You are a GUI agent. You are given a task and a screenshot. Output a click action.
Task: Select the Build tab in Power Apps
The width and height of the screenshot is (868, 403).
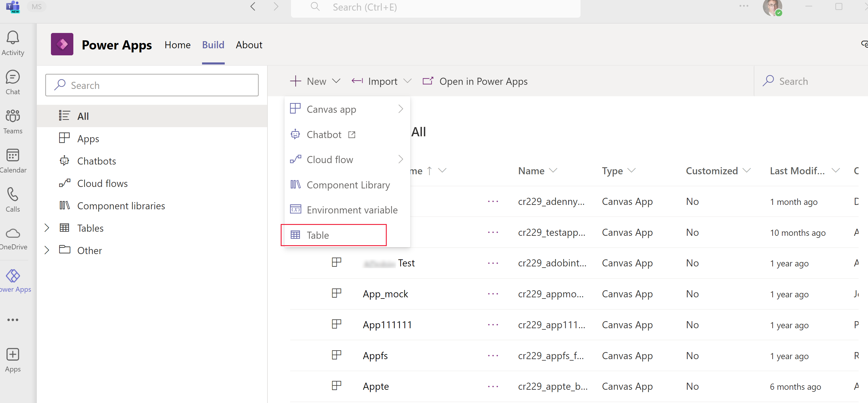coord(213,45)
